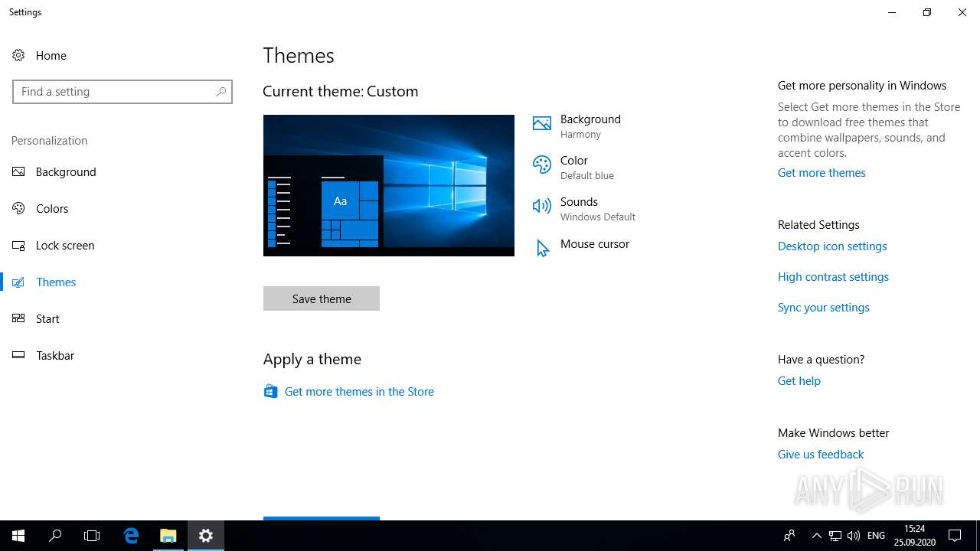Click the Sounds speaker icon

point(542,206)
